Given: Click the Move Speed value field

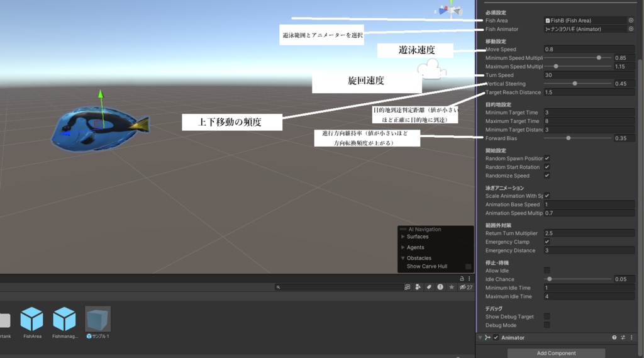Looking at the screenshot, I should pos(589,49).
